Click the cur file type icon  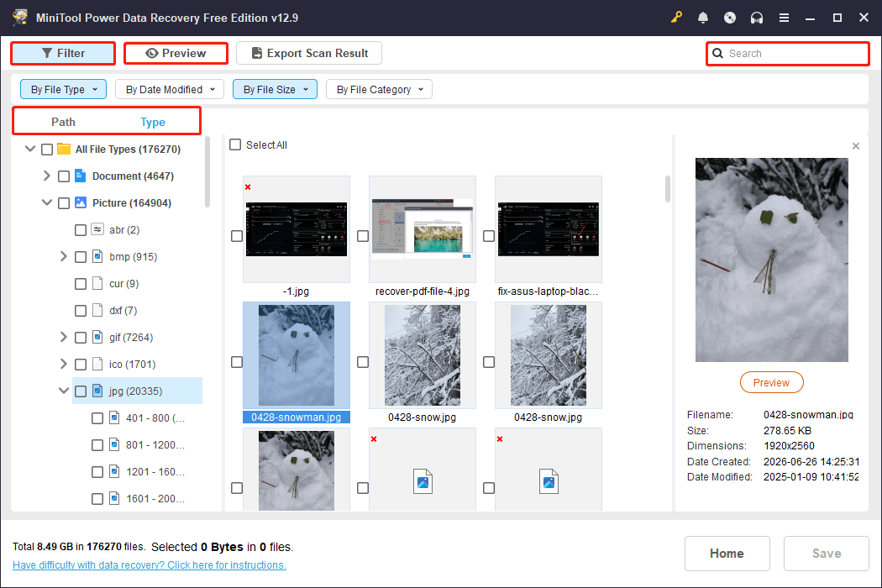click(x=97, y=283)
